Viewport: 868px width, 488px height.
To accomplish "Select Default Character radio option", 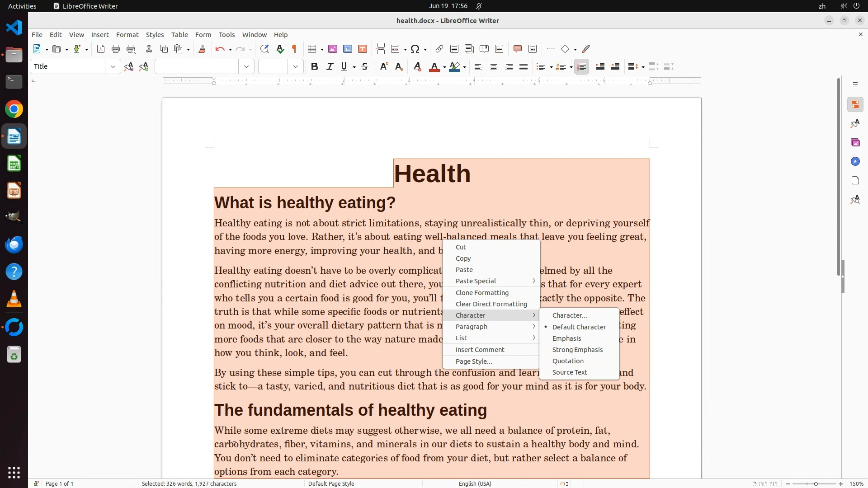I will pos(579,327).
